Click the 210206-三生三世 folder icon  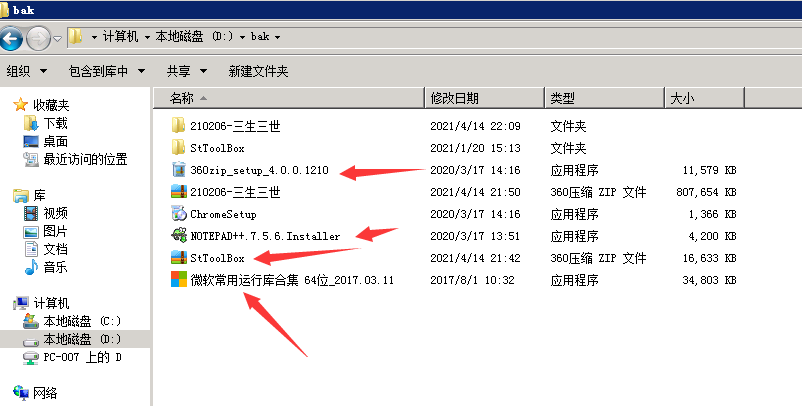pos(179,126)
